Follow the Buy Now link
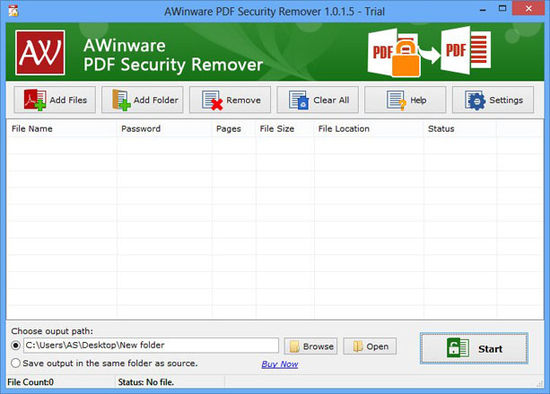 tap(280, 364)
